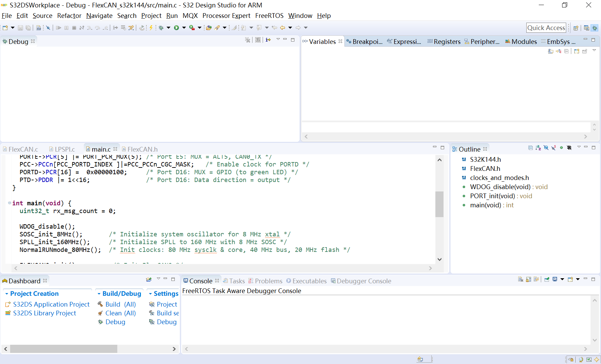Click the Dashboard horizontal scrollbar thumb
The image size is (601, 364).
point(64,349)
